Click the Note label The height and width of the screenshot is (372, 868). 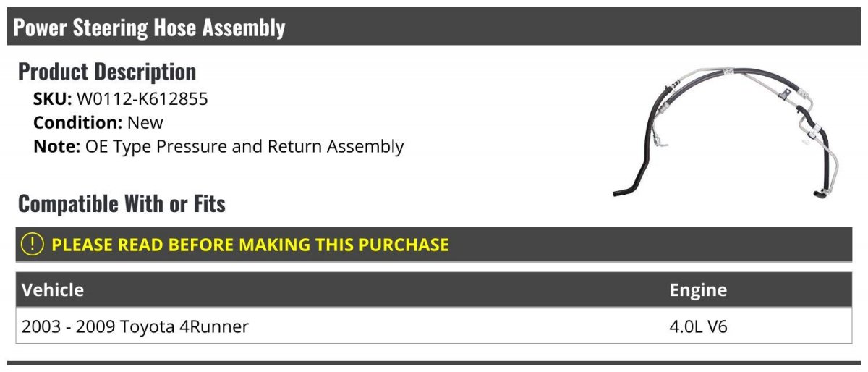[56, 146]
